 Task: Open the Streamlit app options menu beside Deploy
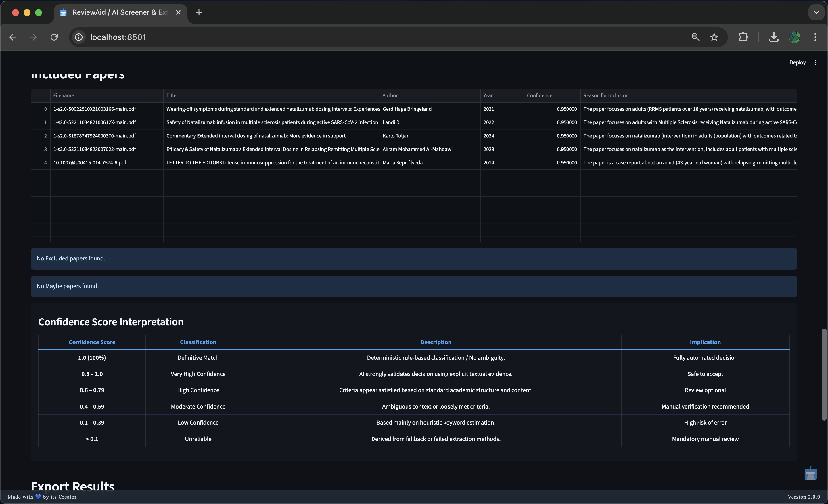point(816,62)
